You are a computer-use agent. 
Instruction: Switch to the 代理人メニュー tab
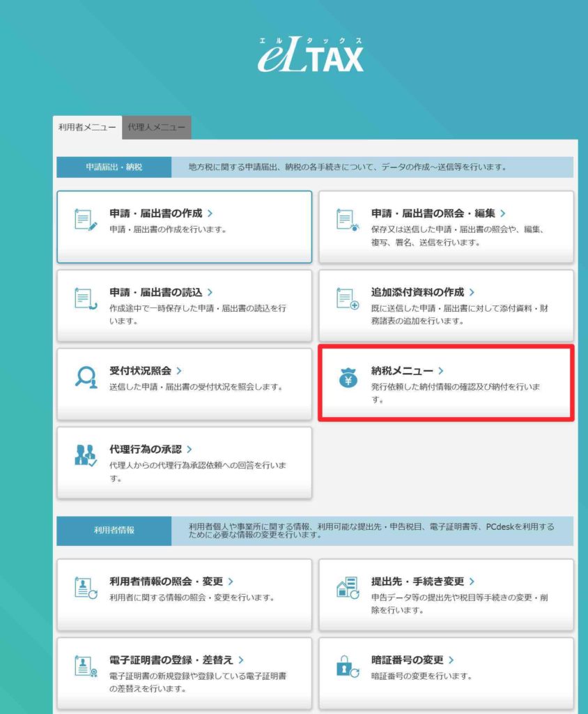pos(157,128)
